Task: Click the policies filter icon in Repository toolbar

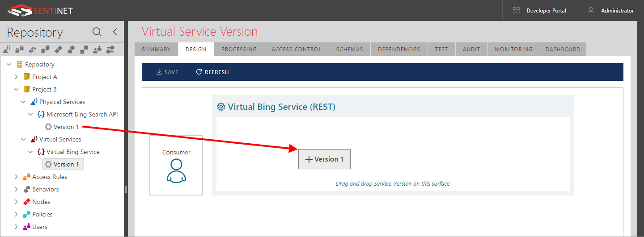Action: pos(45,49)
